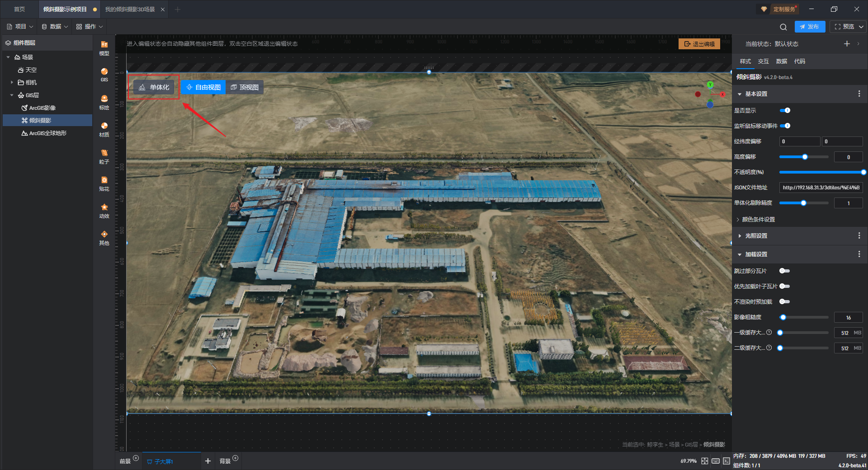This screenshot has height=470, width=868.
Task: Open the 项目 menu
Action: click(20, 27)
